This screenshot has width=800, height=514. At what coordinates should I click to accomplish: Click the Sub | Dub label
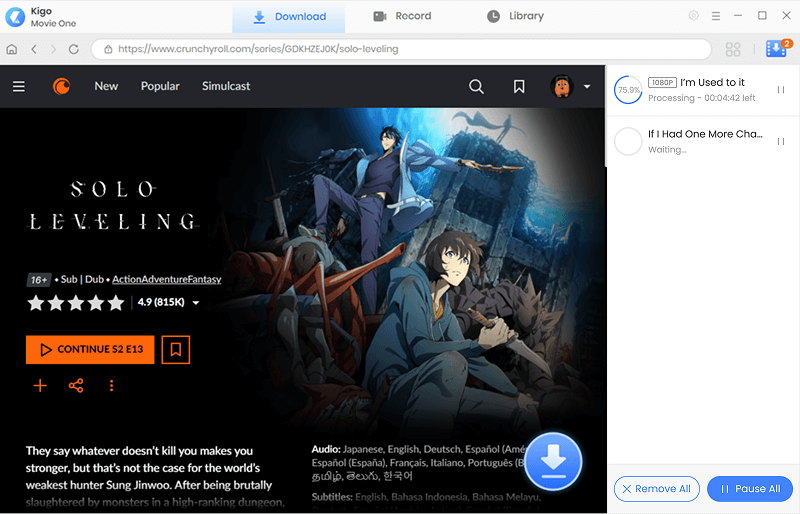82,279
